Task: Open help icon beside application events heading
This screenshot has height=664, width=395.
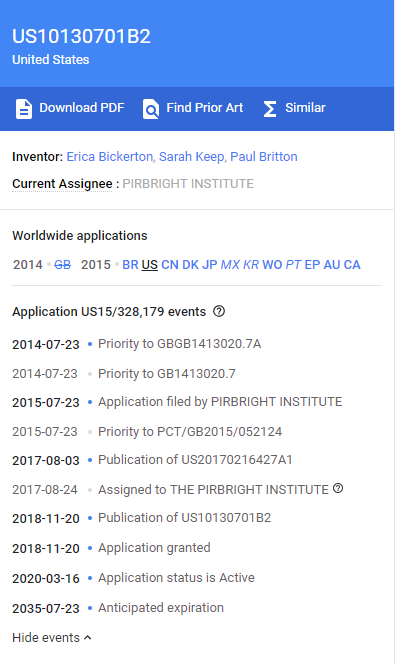Action: tap(219, 311)
